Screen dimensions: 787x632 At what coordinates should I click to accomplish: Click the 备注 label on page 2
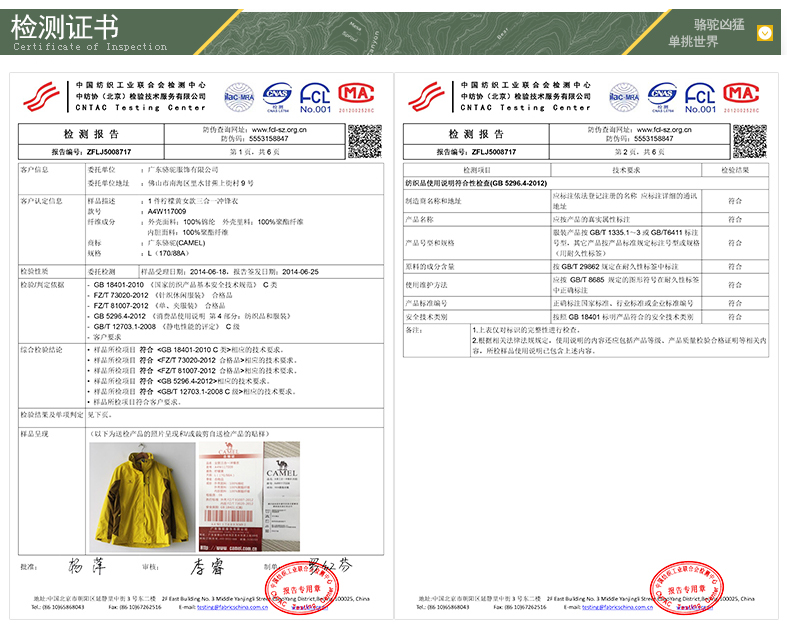click(414, 330)
